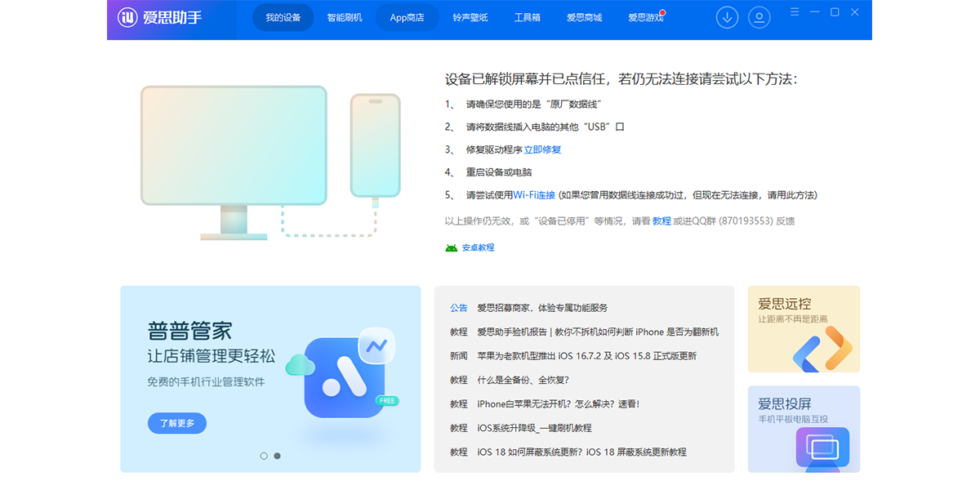Open tutorial iPhone白苹果无法开机
Screen dimensions: 980x490
(559, 403)
